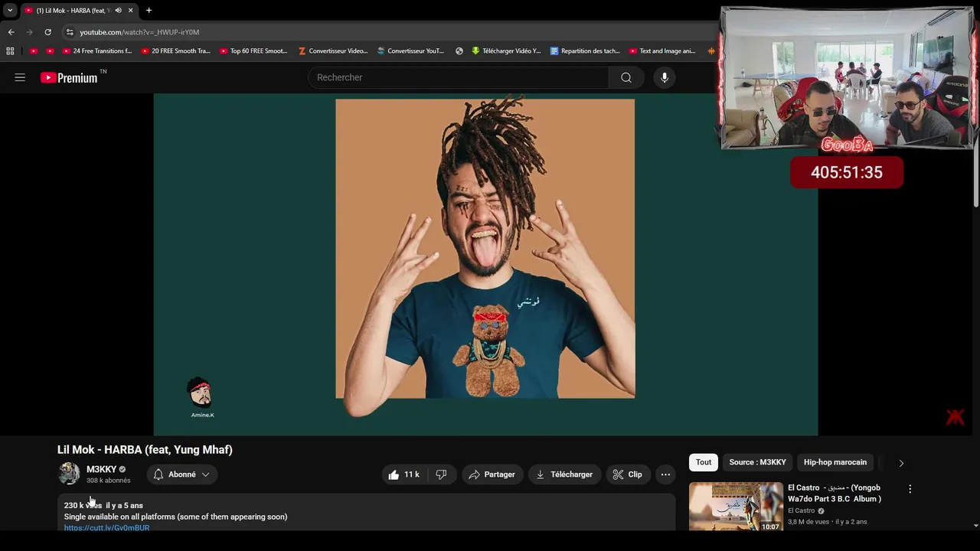Screen dimensions: 980x551
Task: Expand the tab search dropdown arrow
Action: pyautogui.click(x=10, y=11)
